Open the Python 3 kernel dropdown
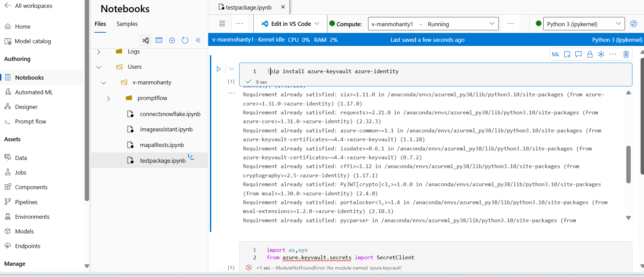 tap(584, 24)
